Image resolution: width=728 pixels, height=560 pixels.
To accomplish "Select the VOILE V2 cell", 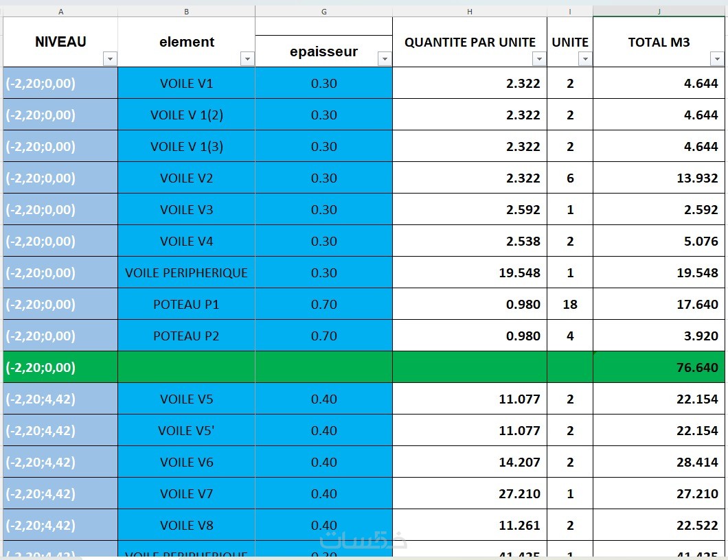I will [186, 178].
